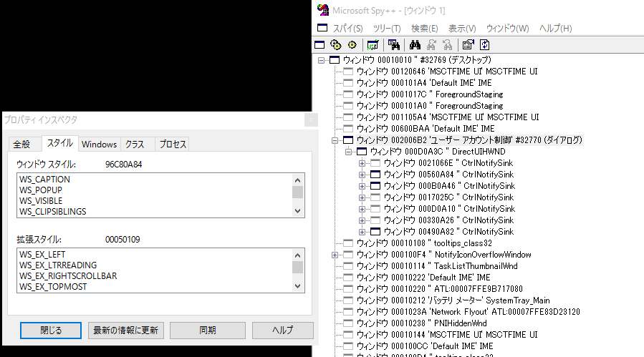644x357 pixels.
Task: Expand the 00490A82 CtrlNotifySink node
Action: (362, 233)
